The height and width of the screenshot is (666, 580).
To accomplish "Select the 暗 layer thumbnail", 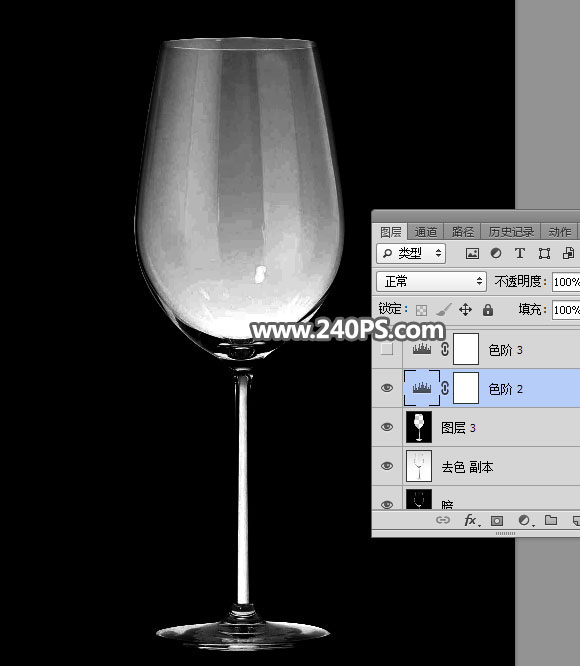I will (x=419, y=500).
